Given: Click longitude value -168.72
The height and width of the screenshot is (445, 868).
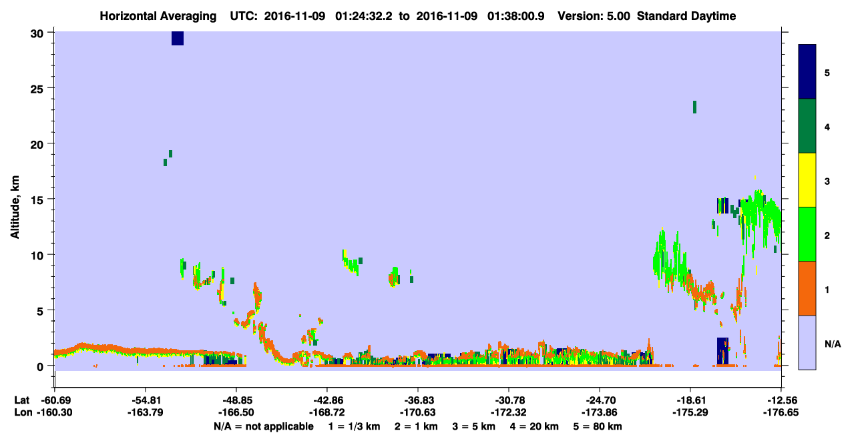Looking at the screenshot, I should tap(327, 412).
